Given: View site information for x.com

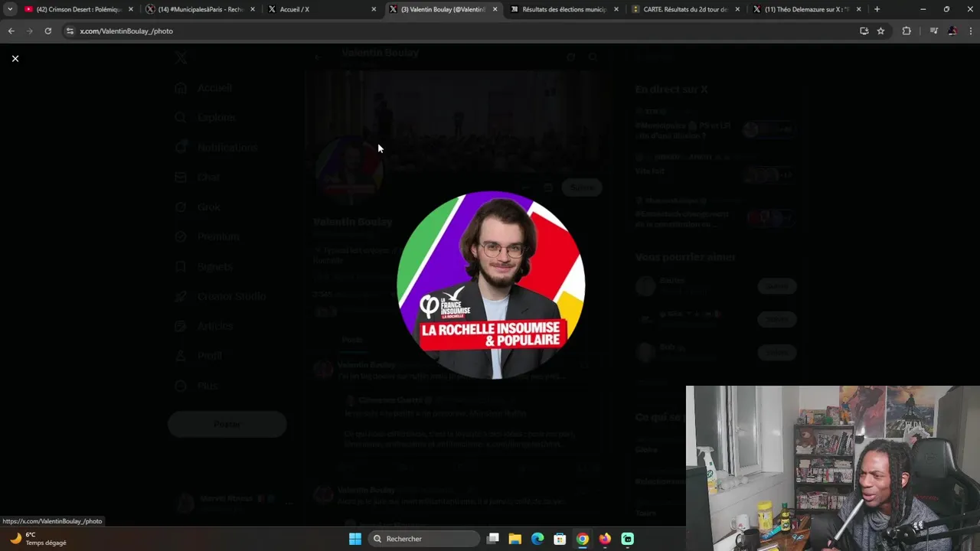Looking at the screenshot, I should [70, 31].
